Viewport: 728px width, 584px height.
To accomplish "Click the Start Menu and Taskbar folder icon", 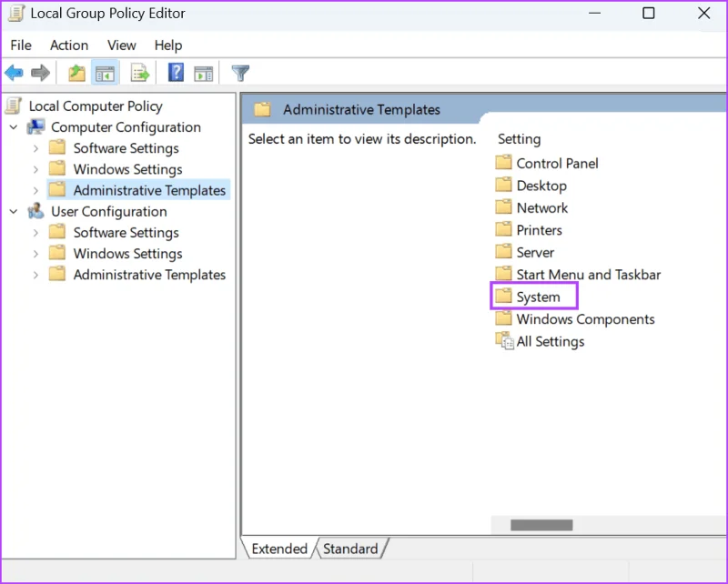I will [503, 274].
